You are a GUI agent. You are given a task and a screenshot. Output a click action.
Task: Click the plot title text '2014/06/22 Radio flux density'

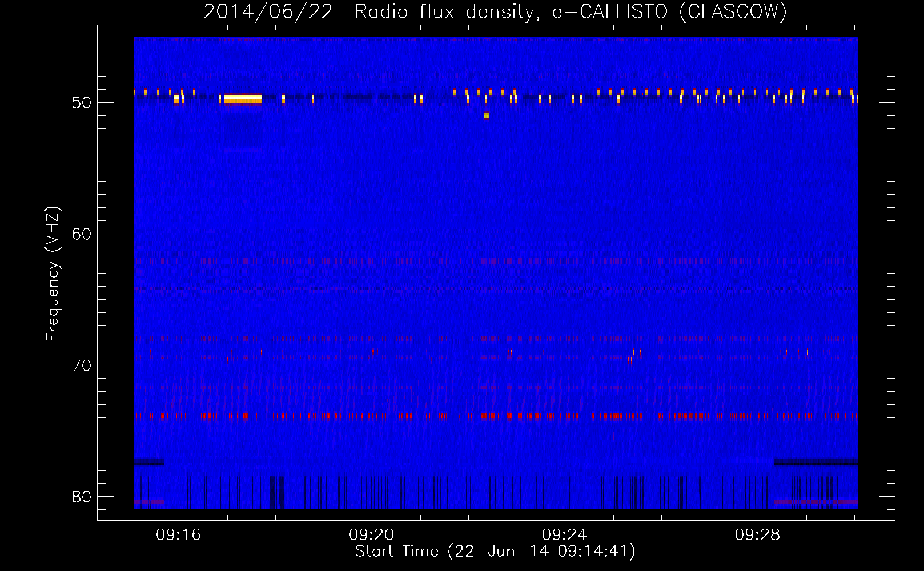(x=369, y=12)
